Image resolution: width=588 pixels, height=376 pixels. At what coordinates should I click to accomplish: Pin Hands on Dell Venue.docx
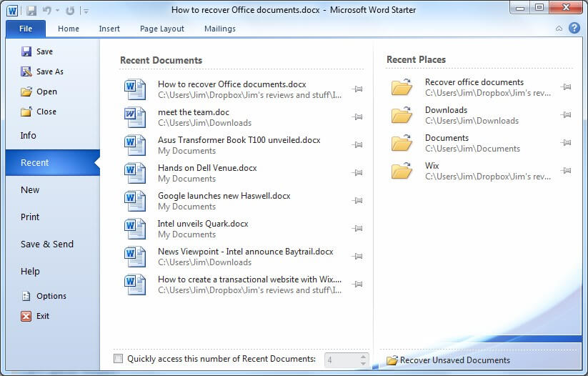pos(357,172)
